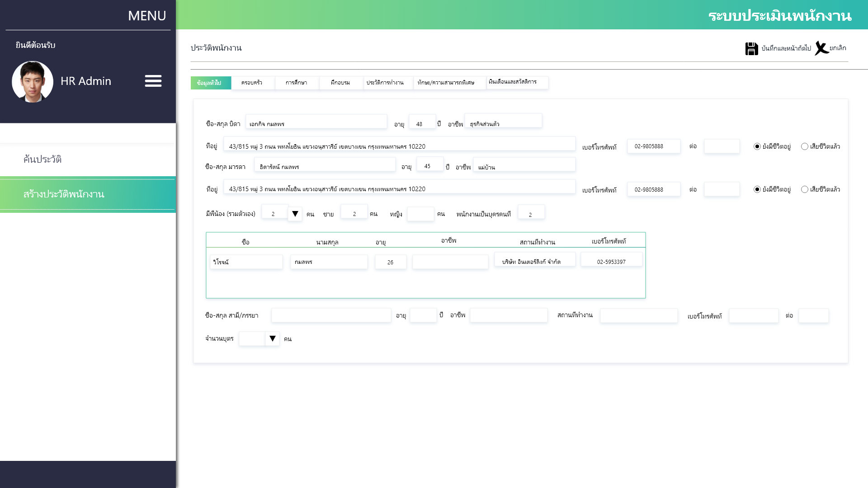This screenshot has height=488, width=868.
Task: Expand the number of children dropdown arrow
Action: (273, 338)
